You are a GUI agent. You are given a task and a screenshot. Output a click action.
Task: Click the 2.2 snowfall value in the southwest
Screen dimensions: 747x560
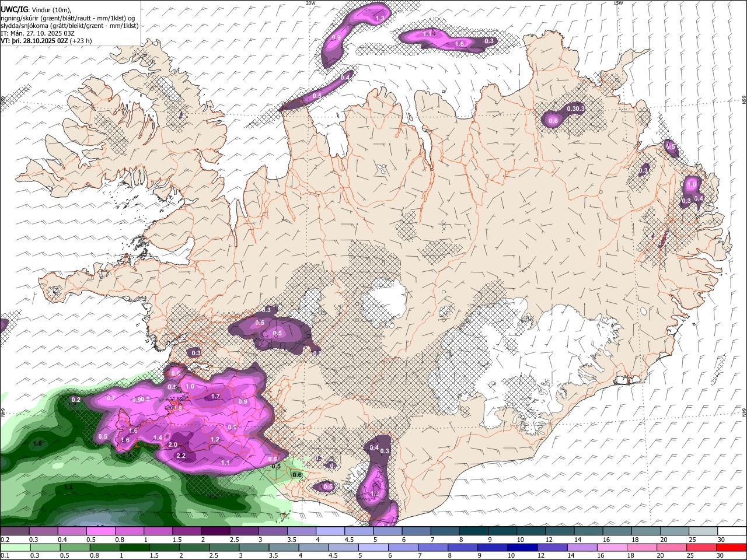pos(181,456)
